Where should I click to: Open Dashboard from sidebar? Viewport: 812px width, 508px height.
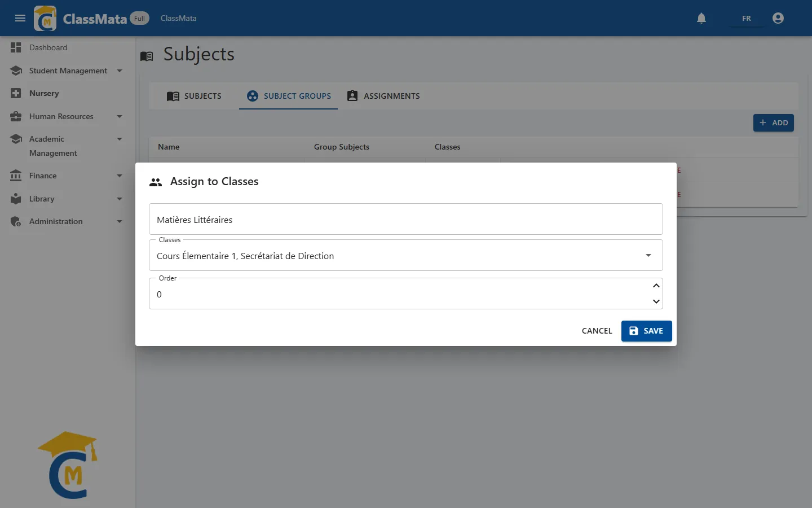pos(48,47)
